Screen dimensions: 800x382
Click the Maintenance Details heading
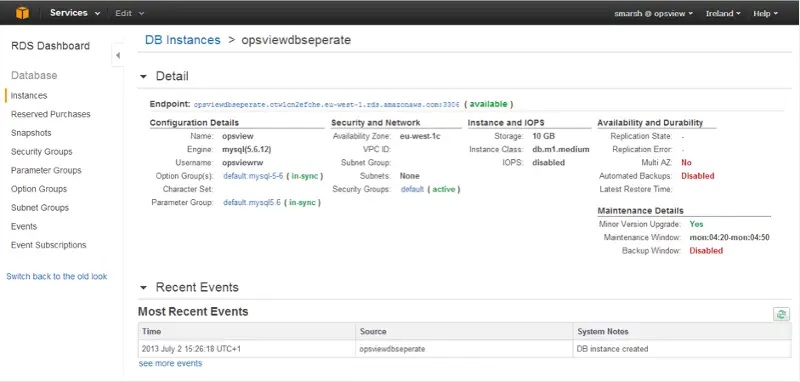tap(640, 211)
